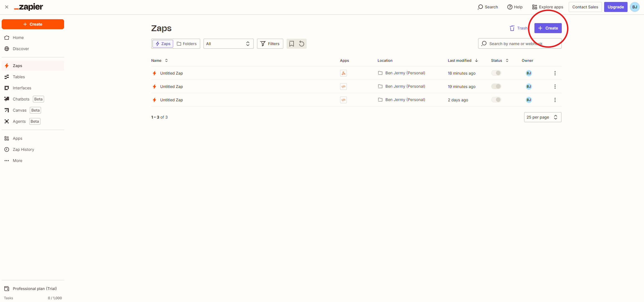Open the BJ account avatar in top bar
The height and width of the screenshot is (302, 644).
coord(635,7)
